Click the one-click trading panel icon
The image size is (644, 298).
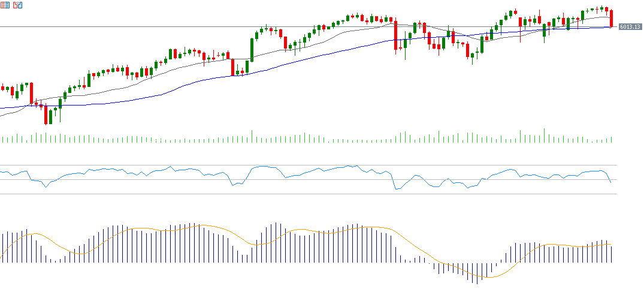[17, 5]
